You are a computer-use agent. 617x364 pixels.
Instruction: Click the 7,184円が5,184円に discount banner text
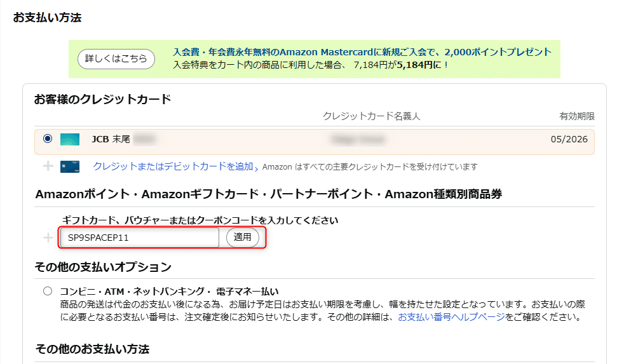coord(401,65)
